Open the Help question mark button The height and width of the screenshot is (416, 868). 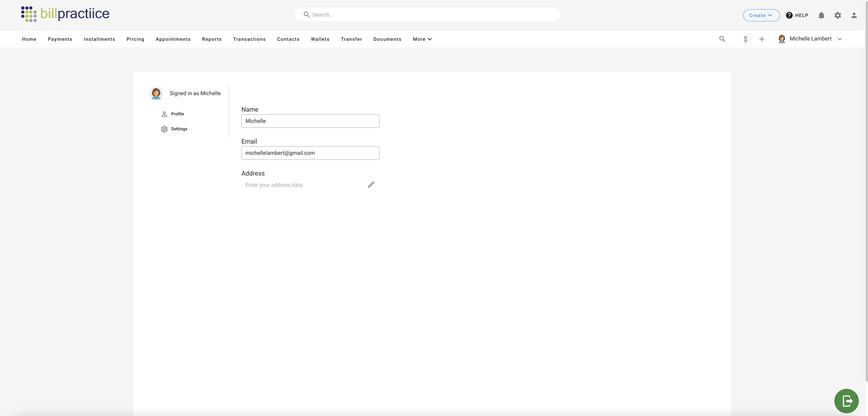[797, 15]
